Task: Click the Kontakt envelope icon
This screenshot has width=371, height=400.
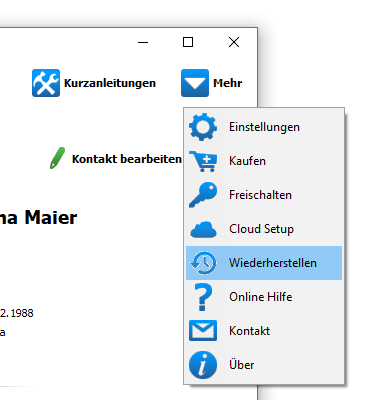Action: (203, 331)
